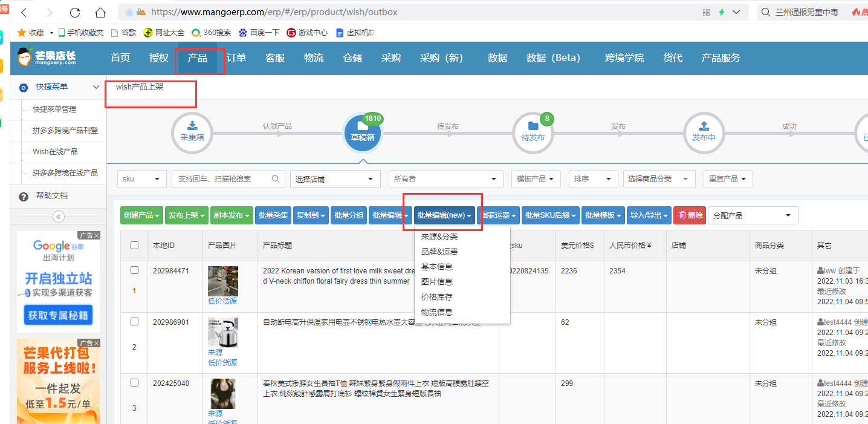
Task: Open the Wish在线产品 sidebar link
Action: pyautogui.click(x=55, y=151)
